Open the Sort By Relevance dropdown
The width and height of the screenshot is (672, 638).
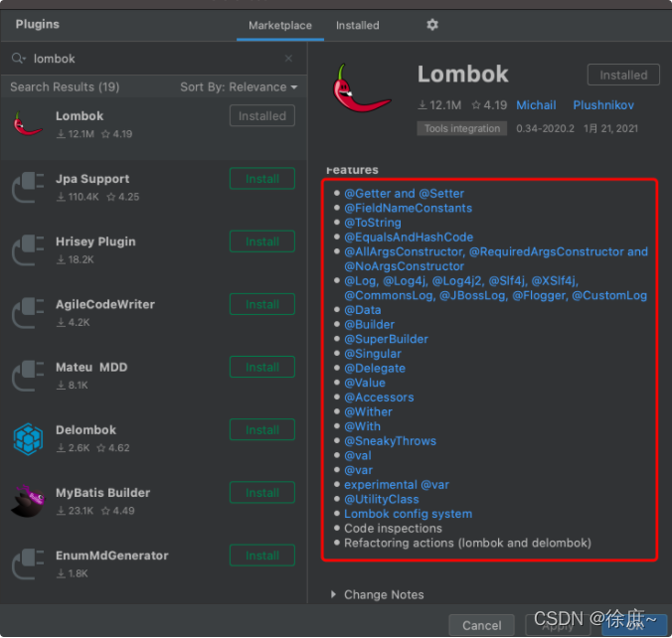tap(239, 87)
